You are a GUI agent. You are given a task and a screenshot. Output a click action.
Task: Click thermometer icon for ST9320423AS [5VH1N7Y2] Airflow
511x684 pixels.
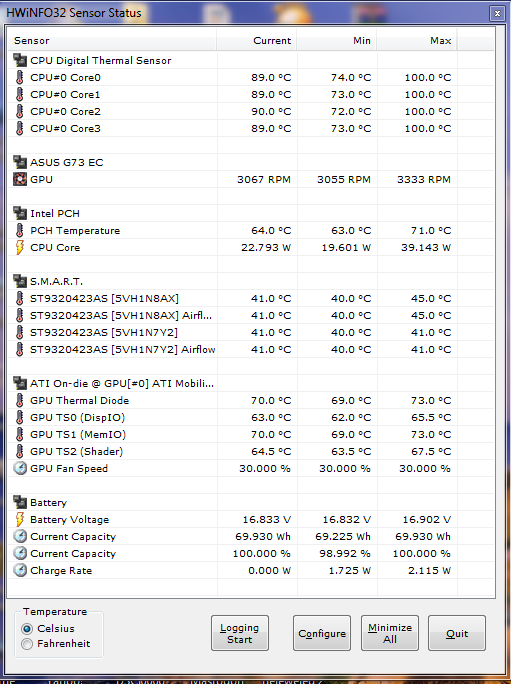[x=20, y=349]
